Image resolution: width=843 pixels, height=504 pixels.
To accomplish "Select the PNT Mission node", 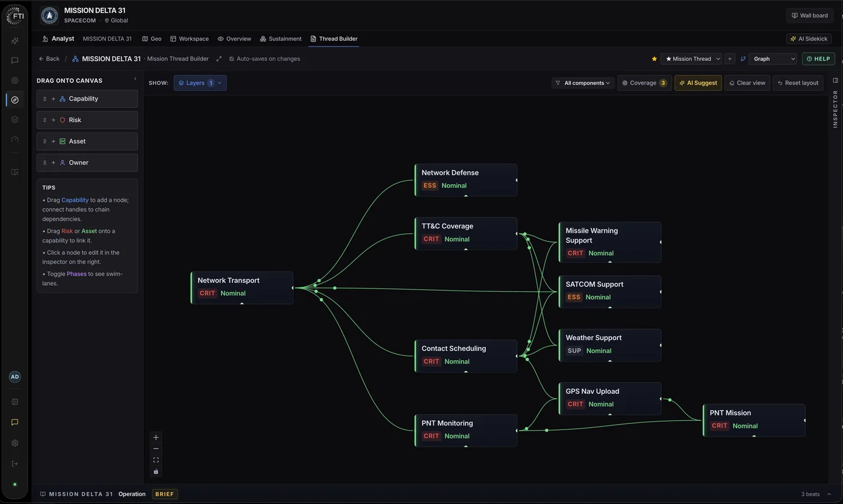I will coord(754,420).
